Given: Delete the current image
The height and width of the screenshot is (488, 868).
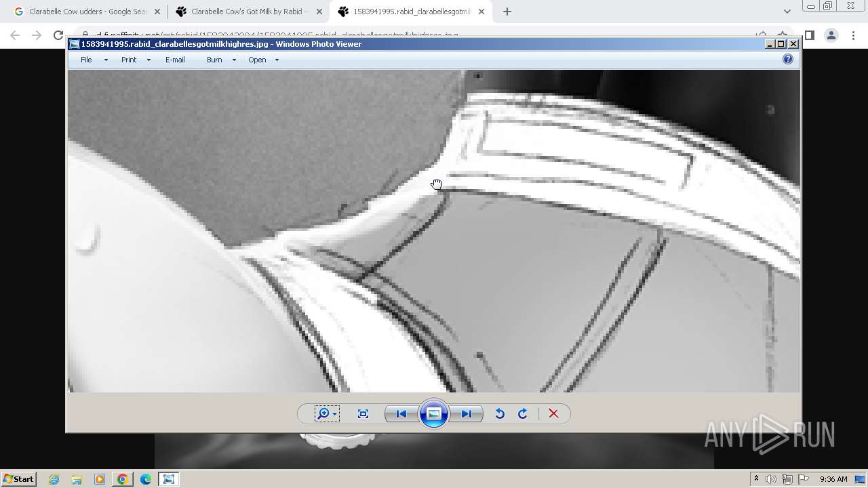Looking at the screenshot, I should click(x=553, y=413).
